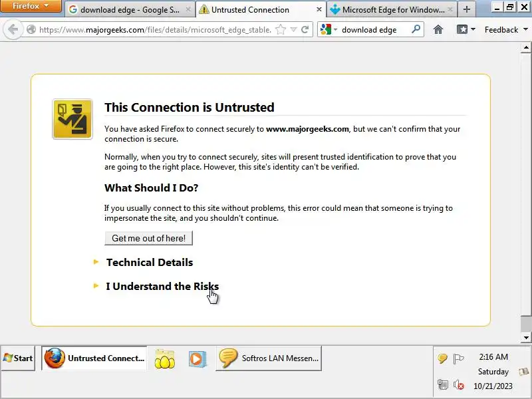Open a new tab with plus button
The width and height of the screenshot is (532, 399).
(467, 9)
